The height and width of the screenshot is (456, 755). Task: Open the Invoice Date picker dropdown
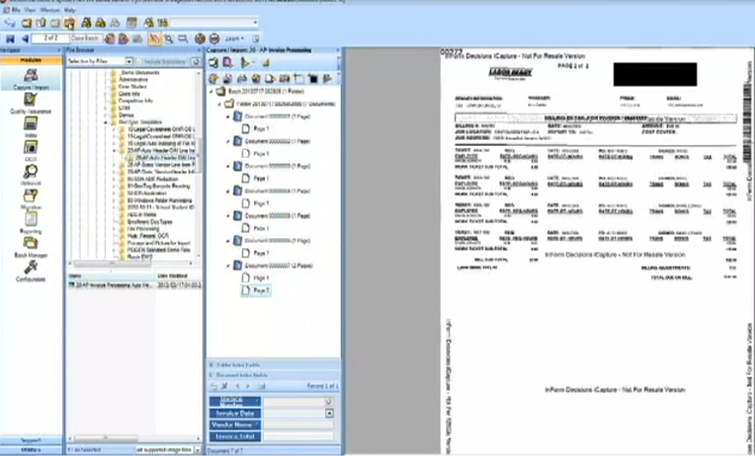[x=329, y=413]
